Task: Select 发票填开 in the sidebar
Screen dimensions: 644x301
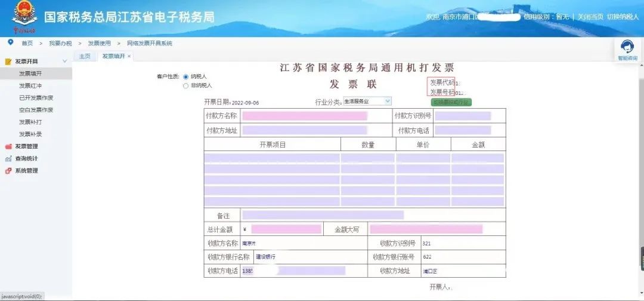Action: (36, 73)
